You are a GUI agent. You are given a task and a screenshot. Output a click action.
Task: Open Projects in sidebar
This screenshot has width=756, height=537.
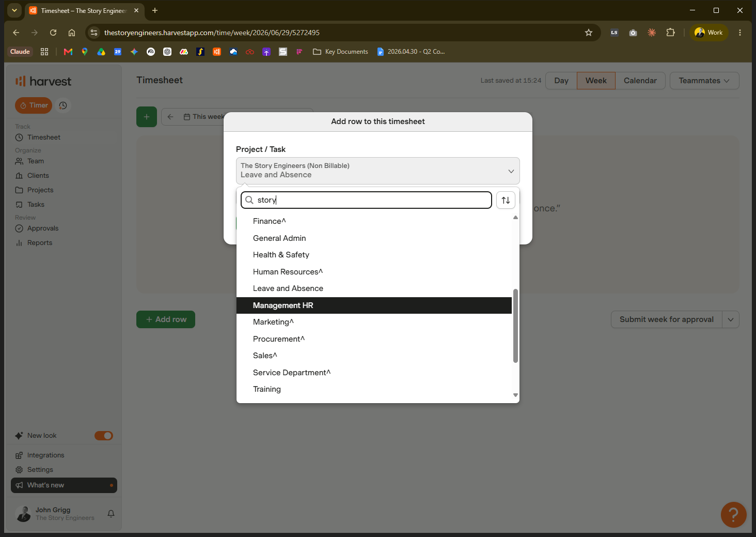(40, 190)
